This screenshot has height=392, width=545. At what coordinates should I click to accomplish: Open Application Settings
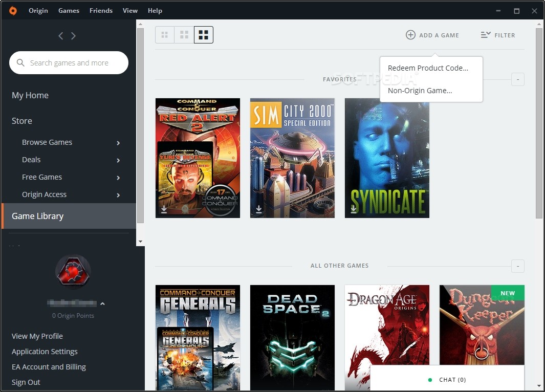tap(45, 352)
